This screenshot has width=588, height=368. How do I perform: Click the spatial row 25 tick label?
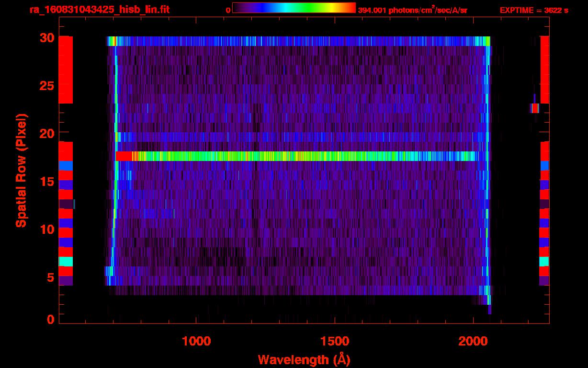[48, 86]
